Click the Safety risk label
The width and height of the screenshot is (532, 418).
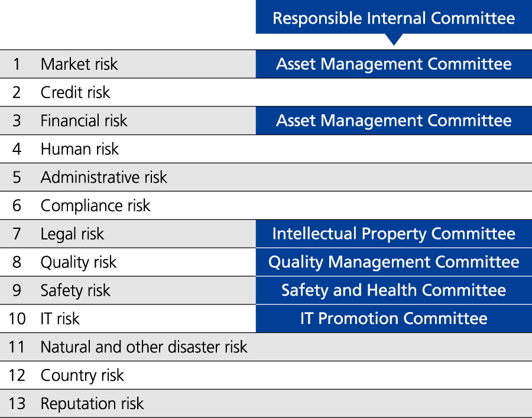(x=75, y=290)
